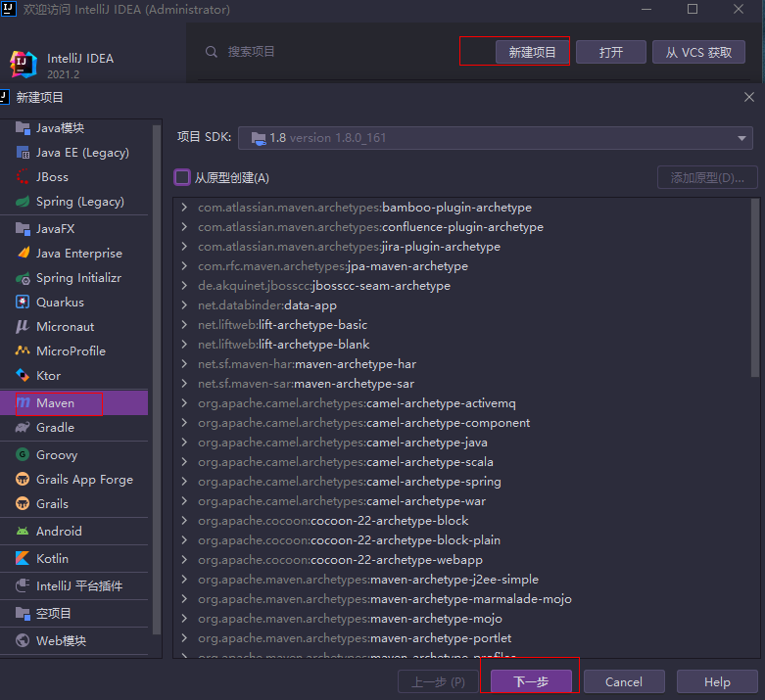Enable the 从原型创建(A) checkbox
Image resolution: width=765 pixels, height=700 pixels.
(x=182, y=177)
